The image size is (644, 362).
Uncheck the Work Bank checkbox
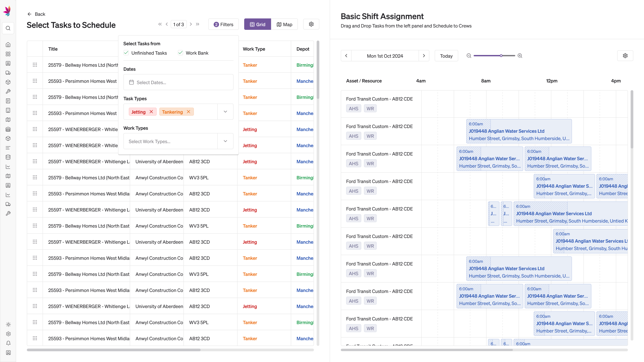180,53
